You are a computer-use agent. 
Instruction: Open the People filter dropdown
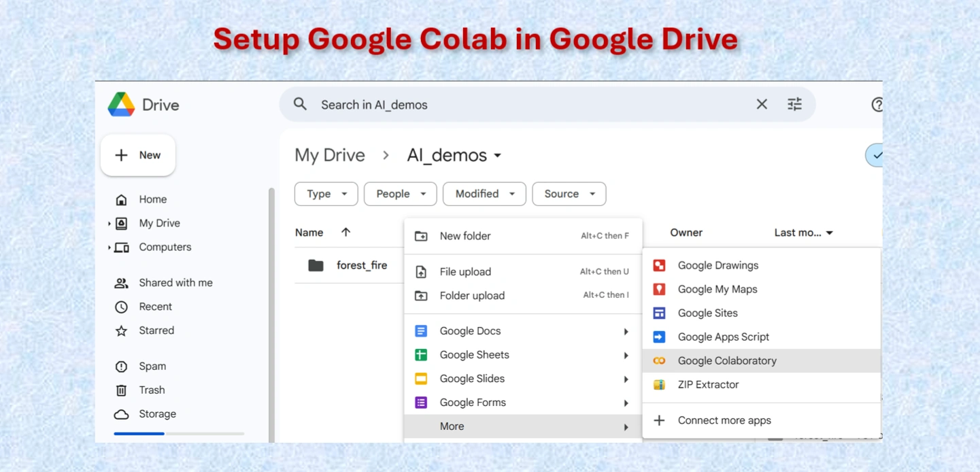point(400,194)
